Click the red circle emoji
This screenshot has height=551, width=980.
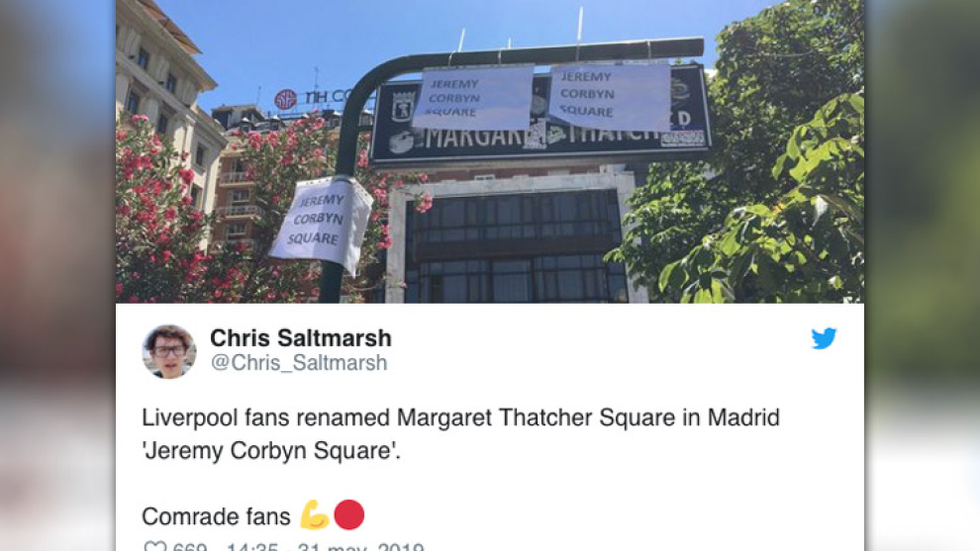[348, 514]
